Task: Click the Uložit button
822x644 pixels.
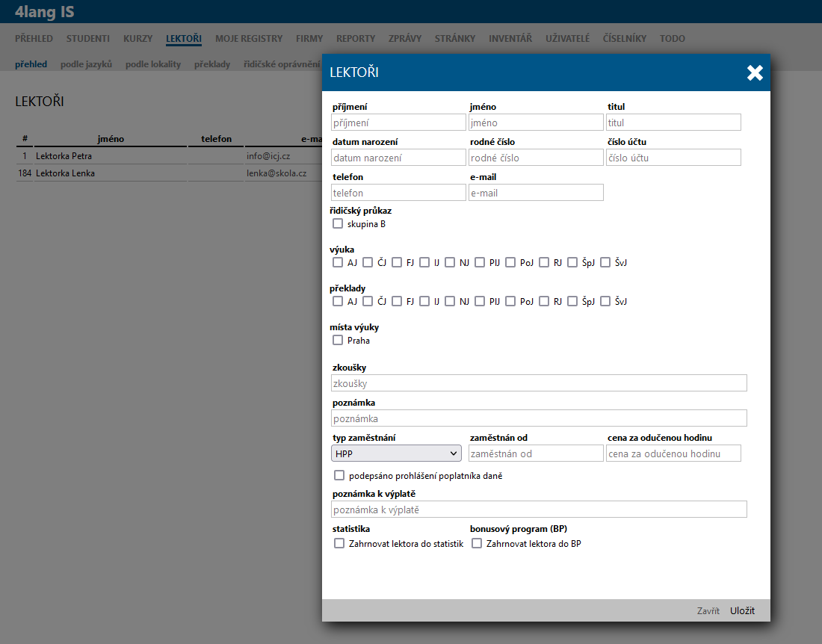Action: click(742, 610)
